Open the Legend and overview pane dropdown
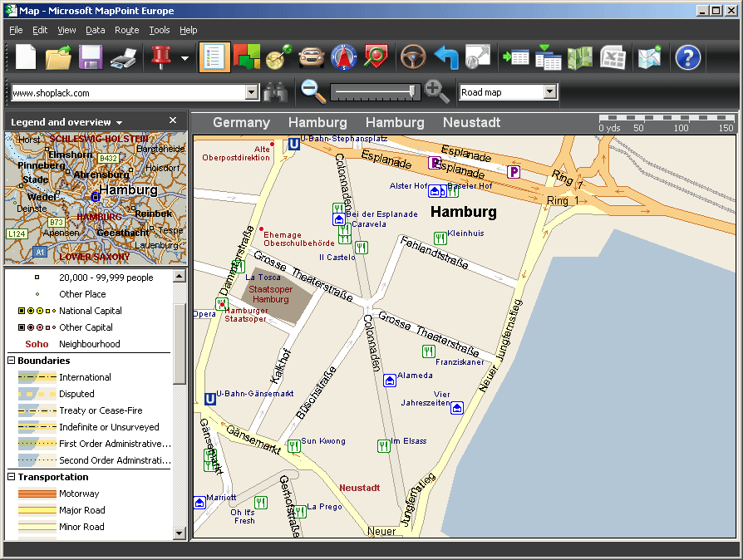The width and height of the screenshot is (743, 560). tap(119, 123)
